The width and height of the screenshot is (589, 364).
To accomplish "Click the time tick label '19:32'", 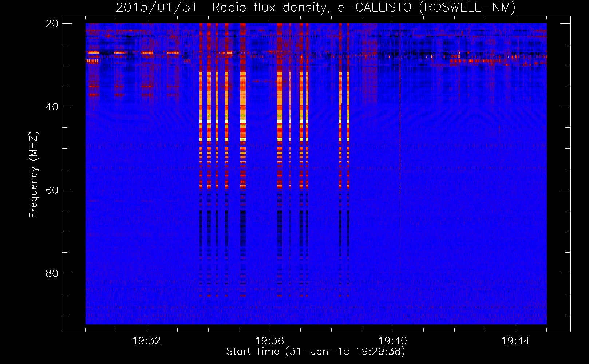I will pos(147,341).
